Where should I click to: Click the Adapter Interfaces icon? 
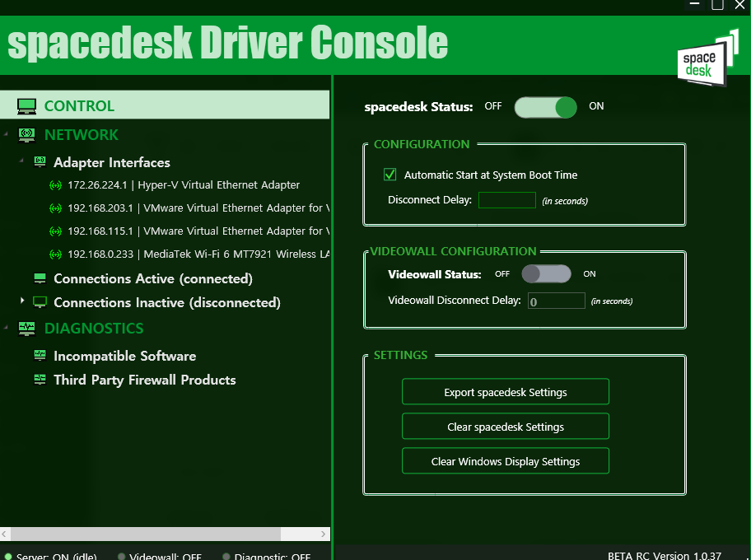point(40,162)
